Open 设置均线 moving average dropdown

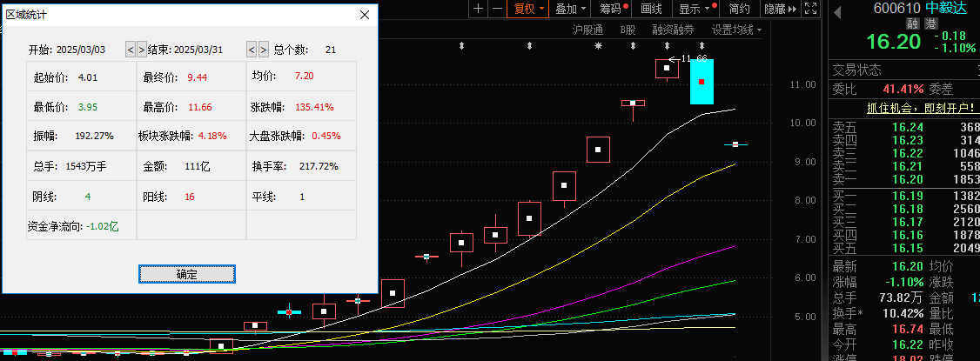[x=735, y=30]
